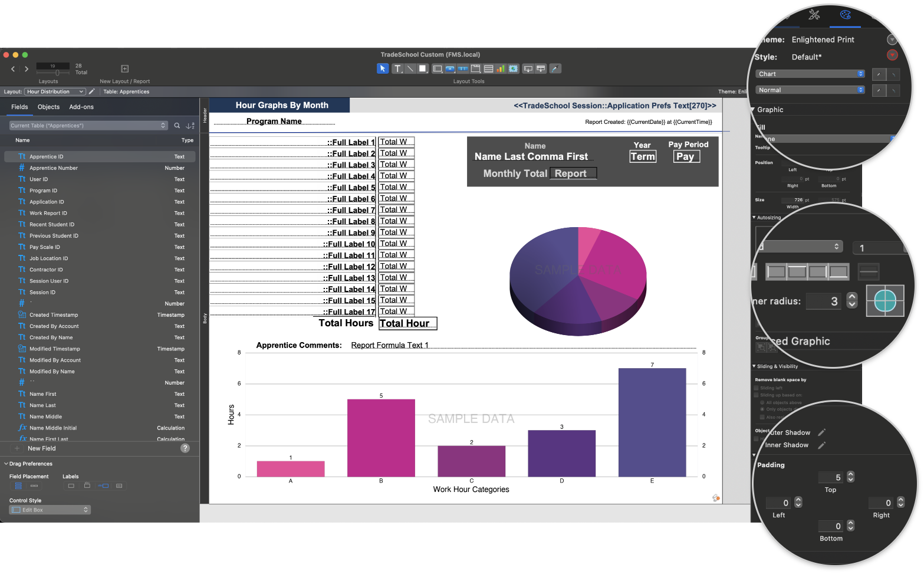
Task: Select the Web Viewer tool
Action: (x=513, y=68)
